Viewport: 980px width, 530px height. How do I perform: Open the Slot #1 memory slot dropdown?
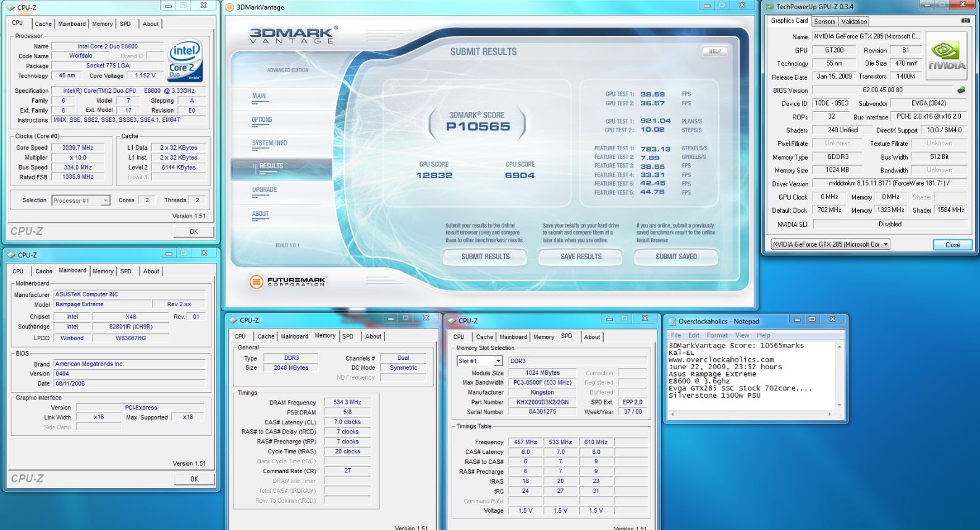pyautogui.click(x=498, y=361)
